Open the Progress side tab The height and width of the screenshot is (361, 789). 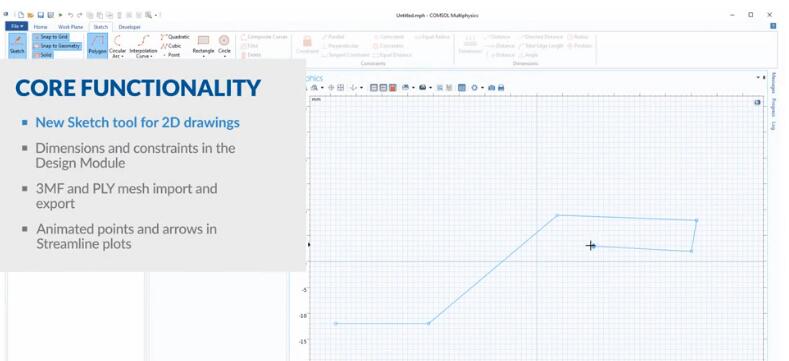pyautogui.click(x=774, y=107)
